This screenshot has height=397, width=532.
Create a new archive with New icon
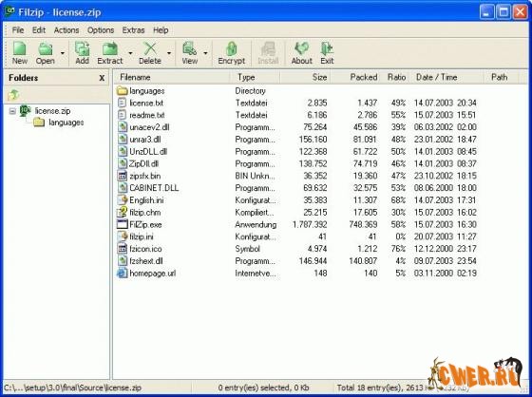(x=19, y=48)
